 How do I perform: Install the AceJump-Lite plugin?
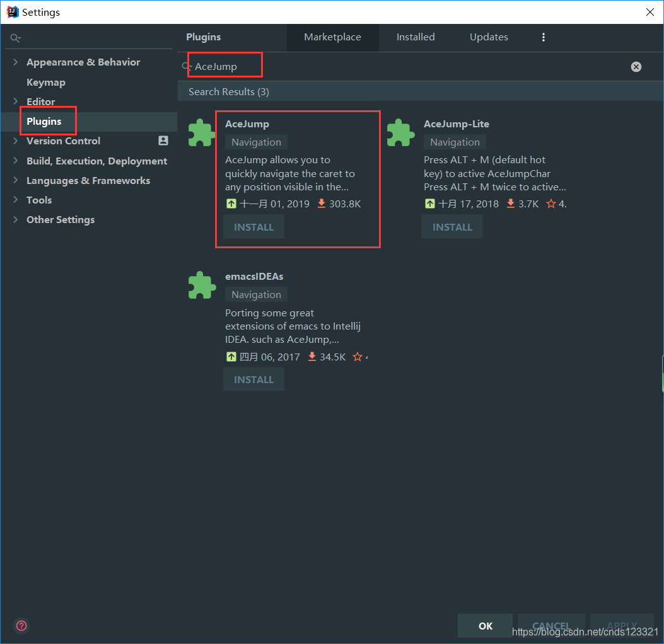tap(452, 227)
